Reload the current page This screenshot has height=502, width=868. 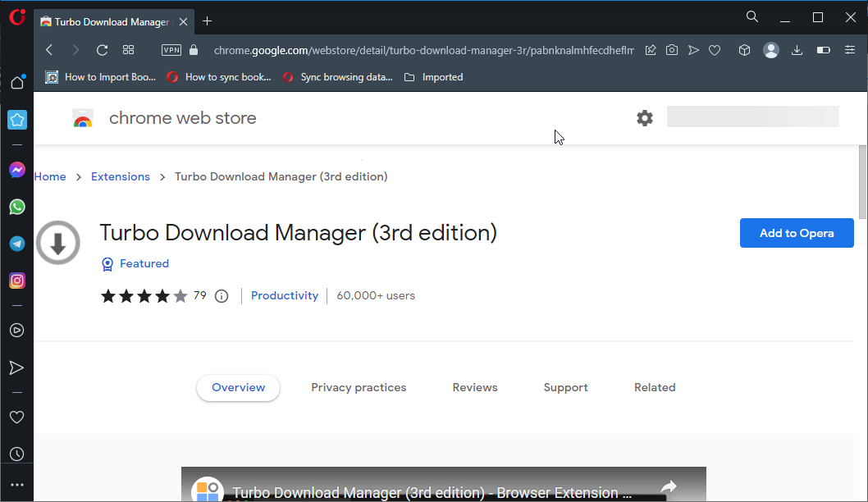click(102, 50)
